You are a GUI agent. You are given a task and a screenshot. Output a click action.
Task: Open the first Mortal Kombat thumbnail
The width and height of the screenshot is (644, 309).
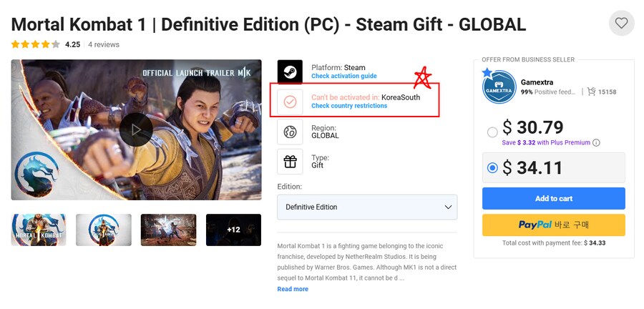click(x=39, y=230)
